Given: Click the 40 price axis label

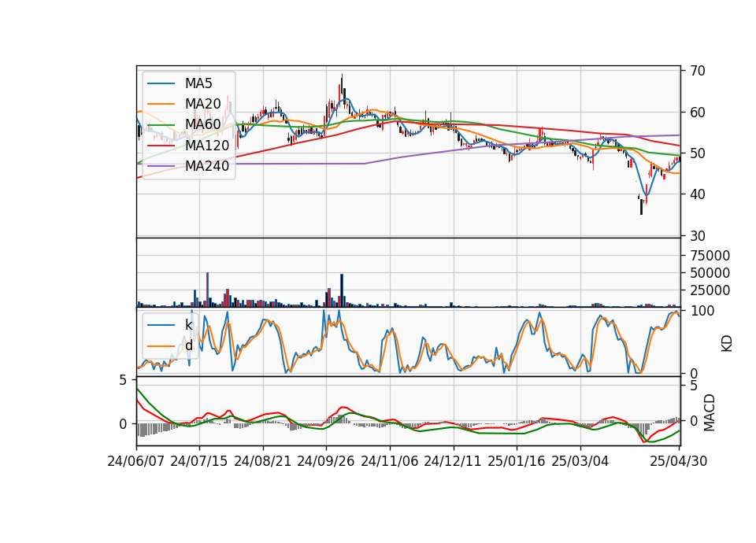Looking at the screenshot, I should pos(698,194).
